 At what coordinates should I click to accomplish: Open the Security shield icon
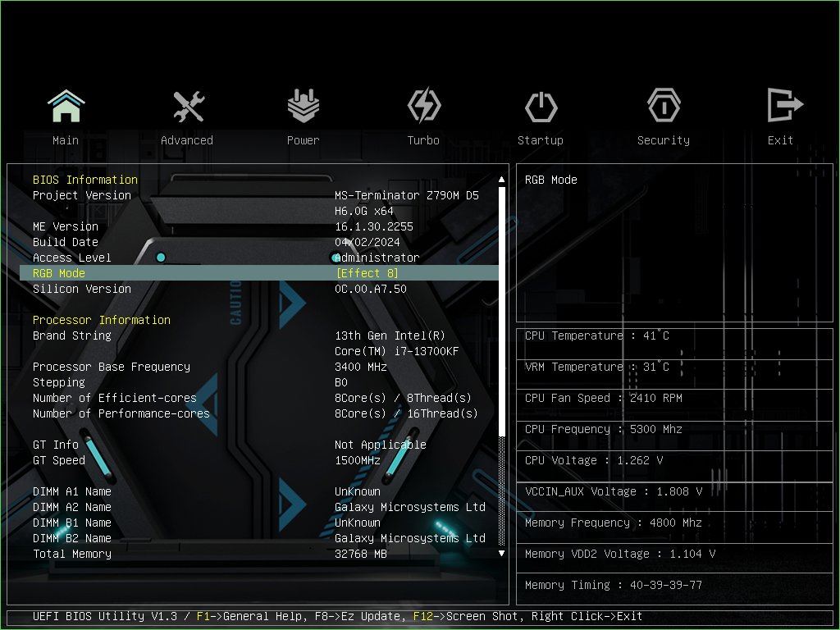coord(664,106)
